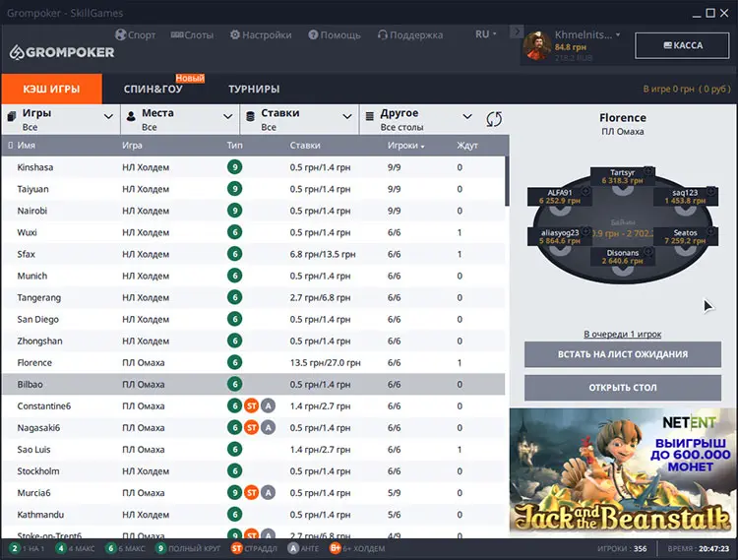Select the Florence table row

(253, 362)
